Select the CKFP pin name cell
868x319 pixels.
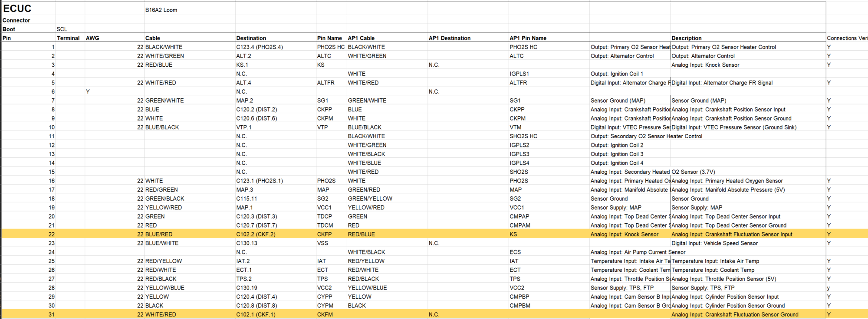pyautogui.click(x=324, y=234)
